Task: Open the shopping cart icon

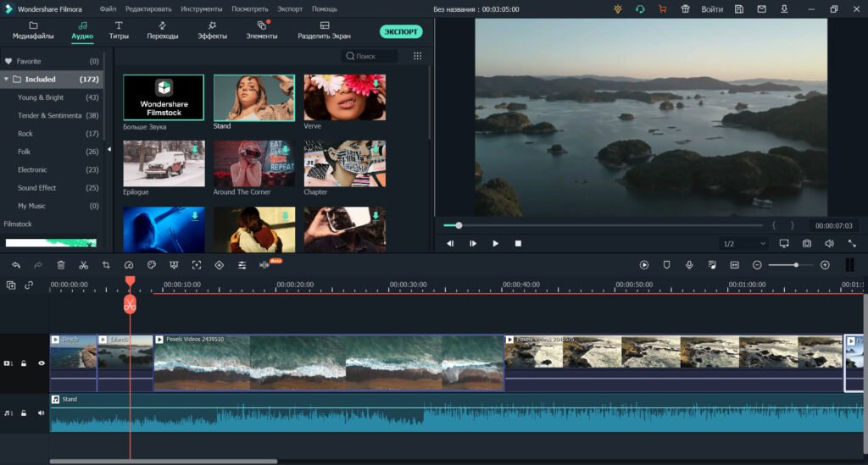Action: pyautogui.click(x=663, y=8)
